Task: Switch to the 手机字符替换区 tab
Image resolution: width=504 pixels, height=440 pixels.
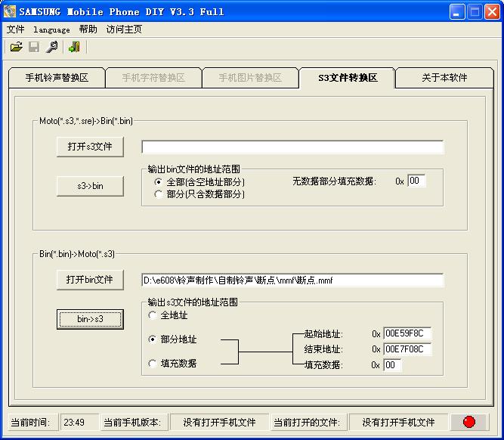Action: pyautogui.click(x=153, y=78)
